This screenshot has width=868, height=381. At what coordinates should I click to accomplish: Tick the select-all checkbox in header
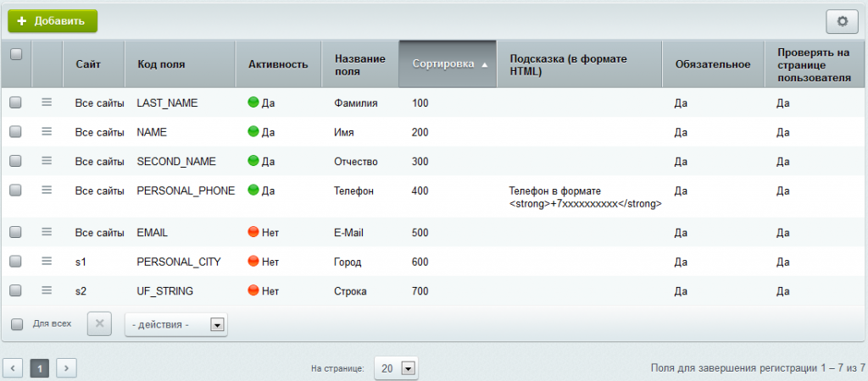15,54
